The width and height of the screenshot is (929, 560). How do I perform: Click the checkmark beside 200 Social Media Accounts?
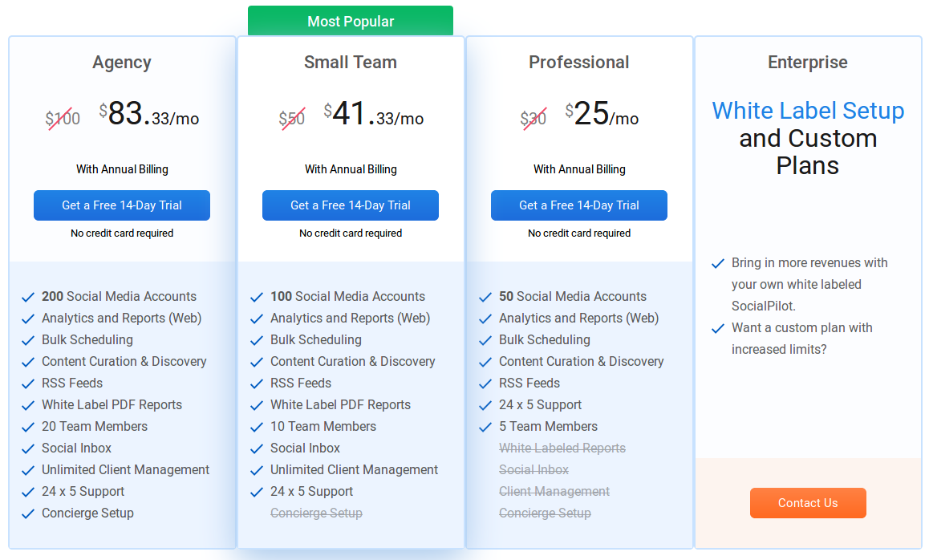point(28,296)
